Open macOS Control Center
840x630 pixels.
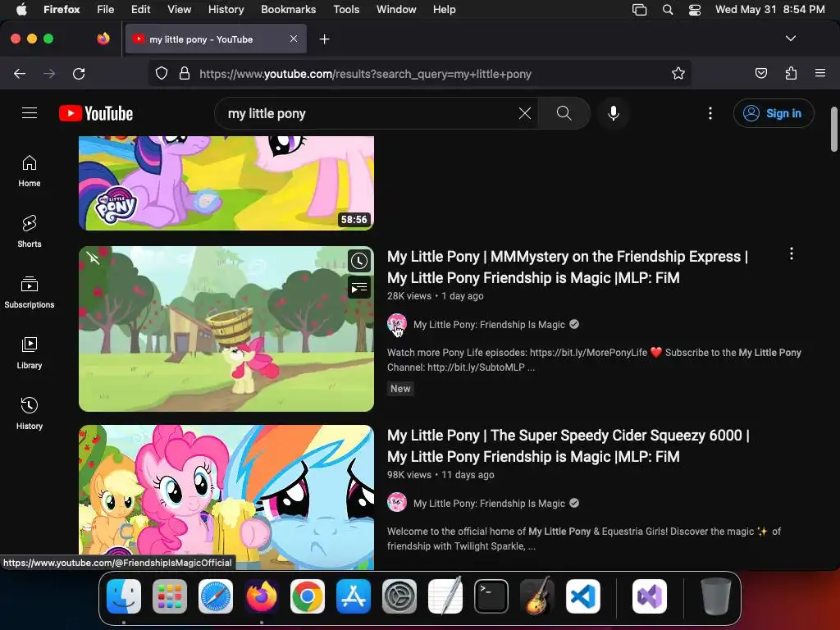click(x=694, y=9)
